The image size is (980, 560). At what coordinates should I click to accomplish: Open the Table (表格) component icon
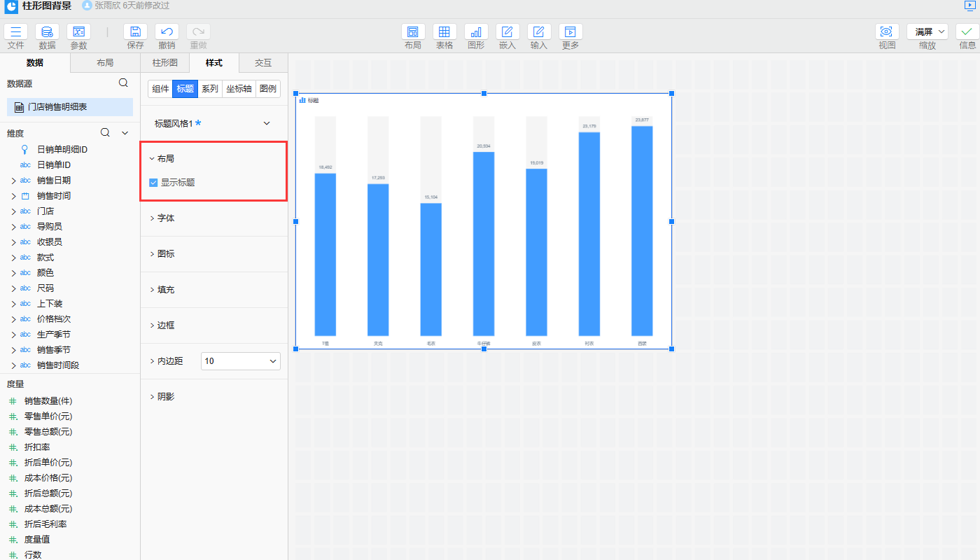point(444,32)
